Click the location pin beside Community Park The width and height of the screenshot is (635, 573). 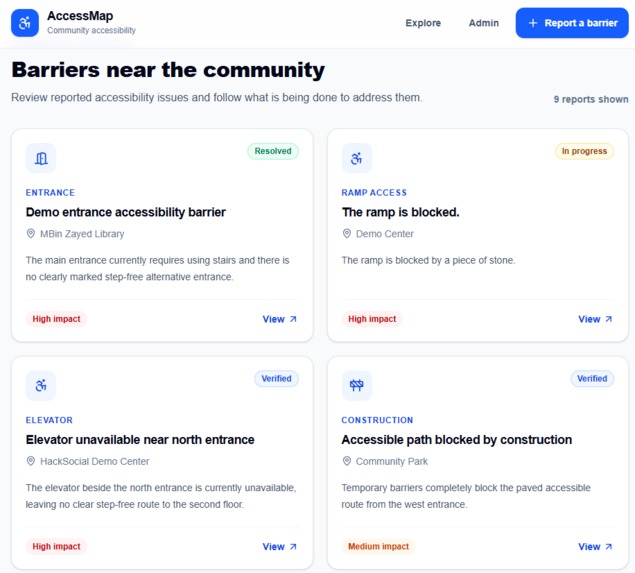(x=346, y=461)
